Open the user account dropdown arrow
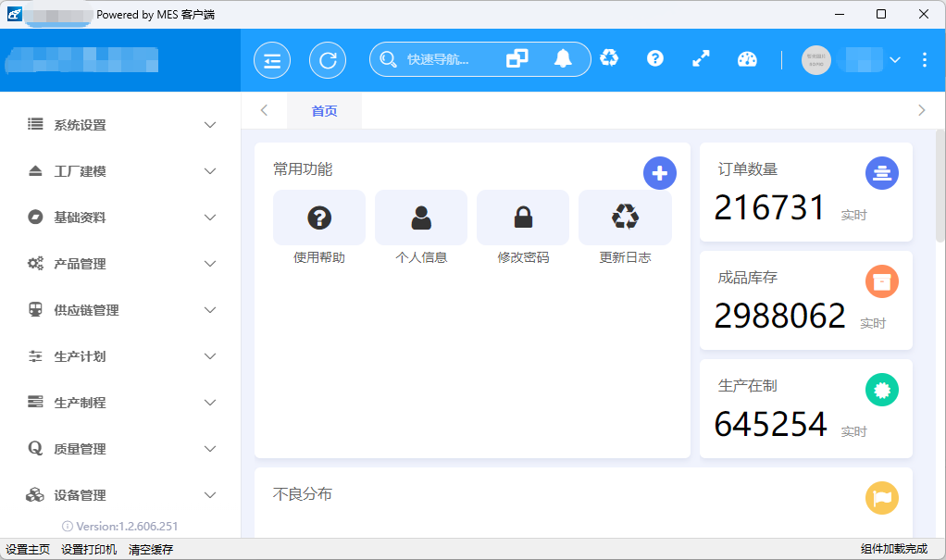The width and height of the screenshot is (946, 560). click(x=895, y=60)
